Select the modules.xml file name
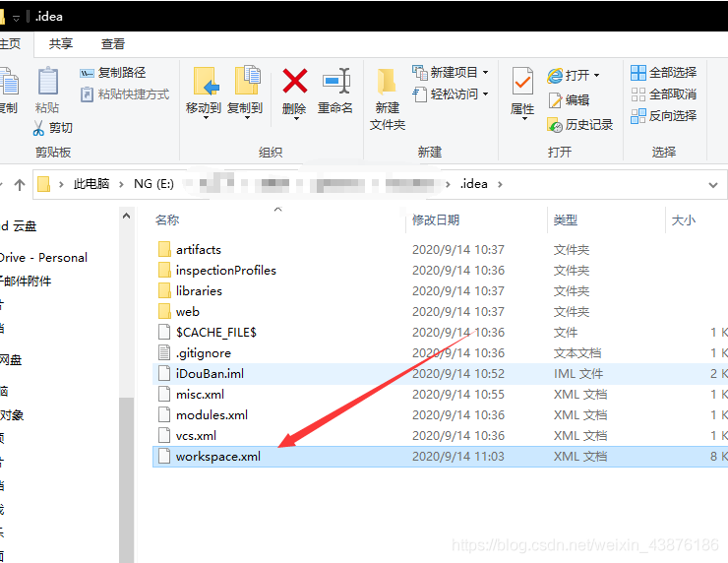Screen dimensions: 728x563 (212, 414)
